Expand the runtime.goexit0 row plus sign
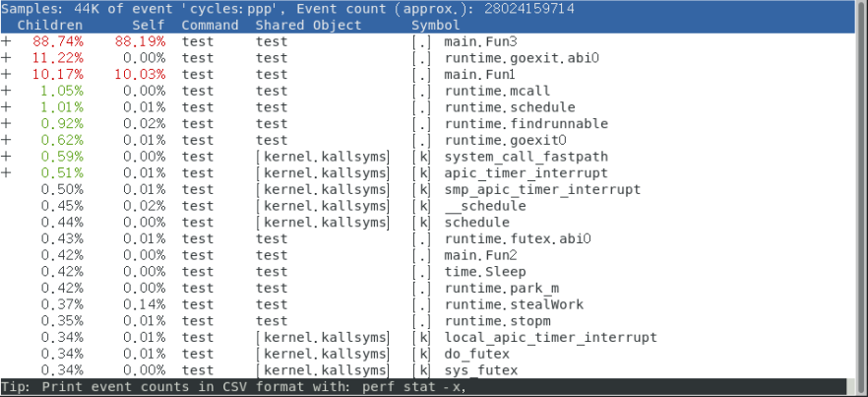The image size is (868, 397). (6, 140)
